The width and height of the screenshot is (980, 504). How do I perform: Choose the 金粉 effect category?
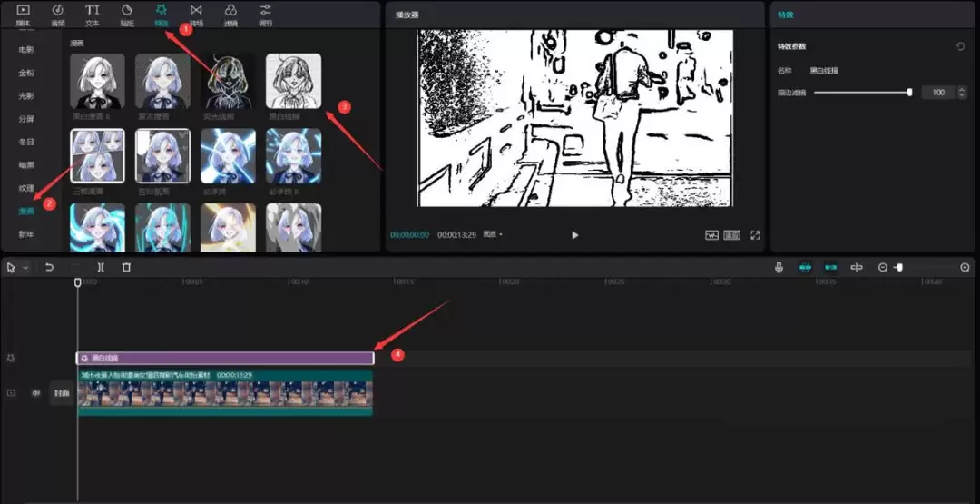[26, 73]
